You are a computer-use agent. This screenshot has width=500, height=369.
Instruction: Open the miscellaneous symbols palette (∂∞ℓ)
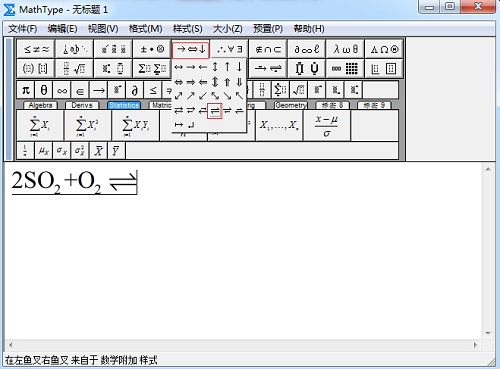coord(307,49)
